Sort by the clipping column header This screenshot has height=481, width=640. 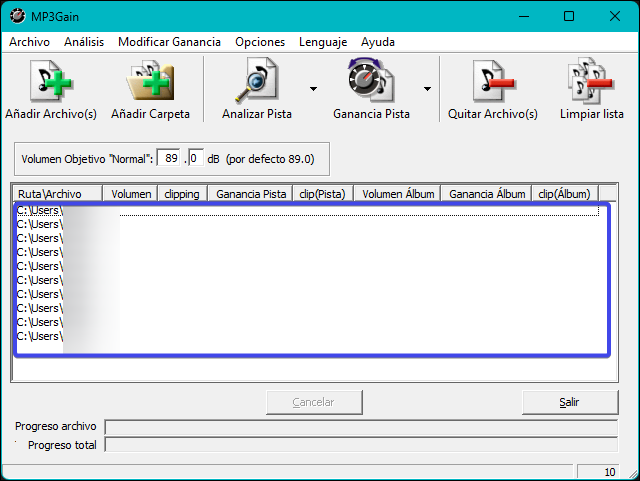coord(183,194)
